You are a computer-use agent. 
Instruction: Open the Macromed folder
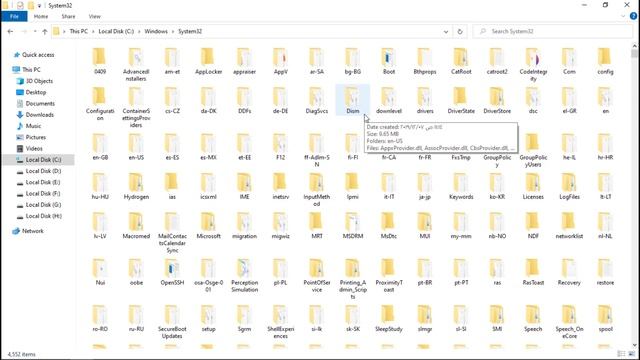coord(136,226)
